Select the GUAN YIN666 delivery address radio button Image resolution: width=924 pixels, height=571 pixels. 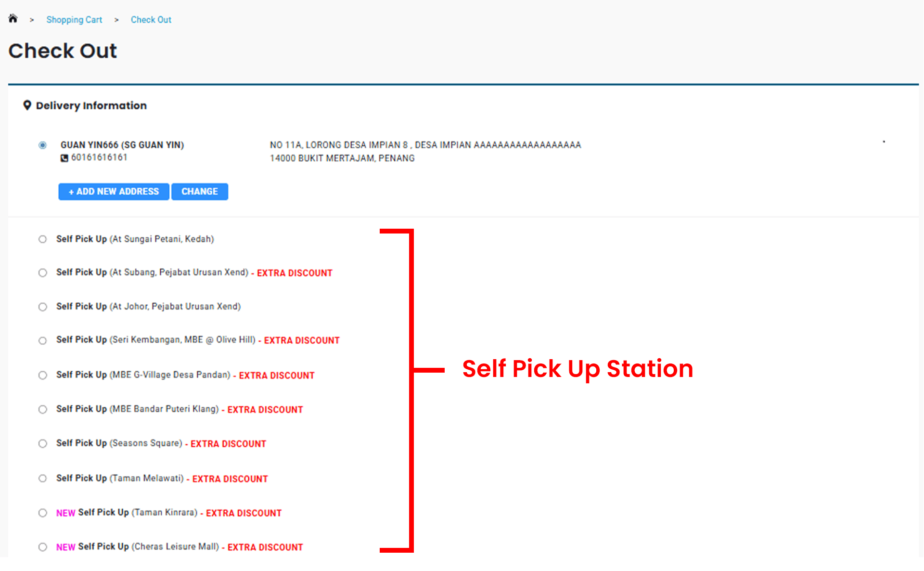click(x=42, y=145)
